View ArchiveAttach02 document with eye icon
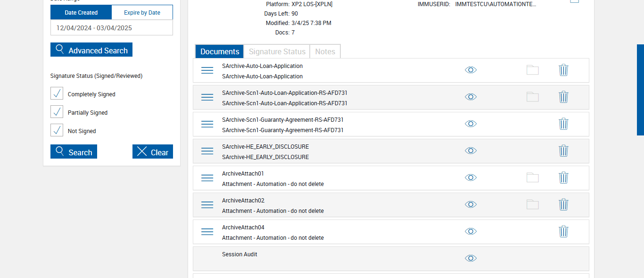The width and height of the screenshot is (644, 278). pos(471,204)
